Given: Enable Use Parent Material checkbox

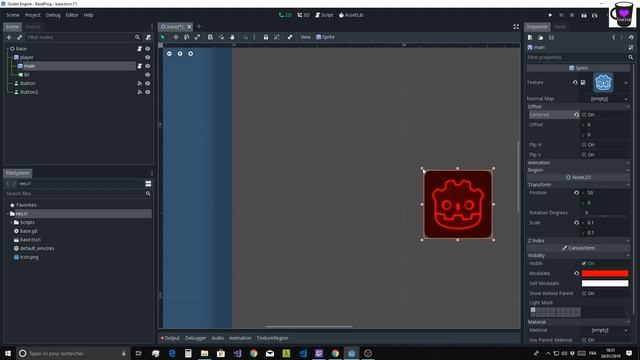Looking at the screenshot, I should [584, 340].
